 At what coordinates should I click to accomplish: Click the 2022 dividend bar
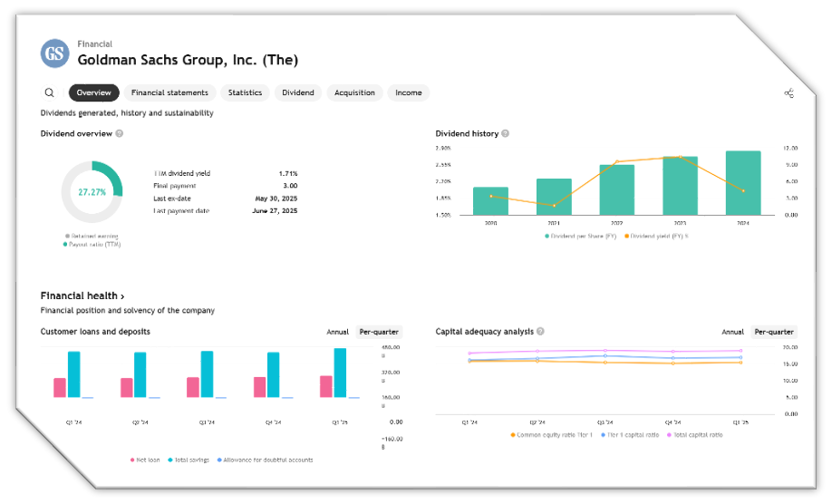[x=617, y=190]
